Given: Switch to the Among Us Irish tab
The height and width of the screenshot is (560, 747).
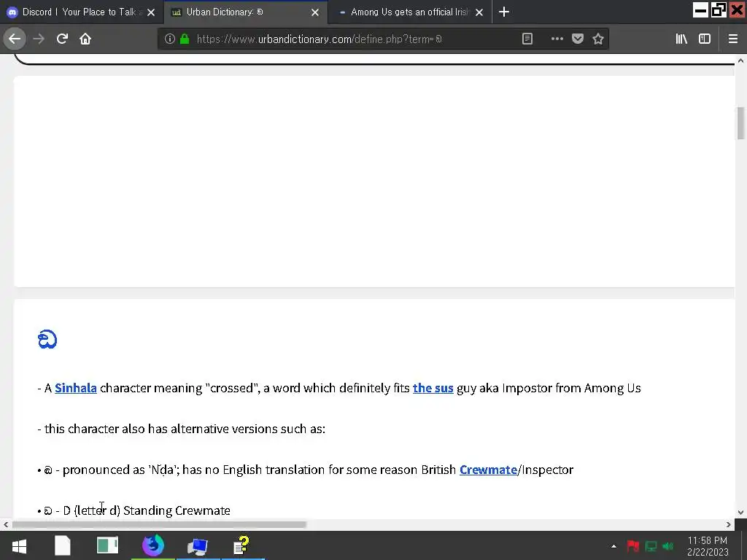Looking at the screenshot, I should pos(410,12).
